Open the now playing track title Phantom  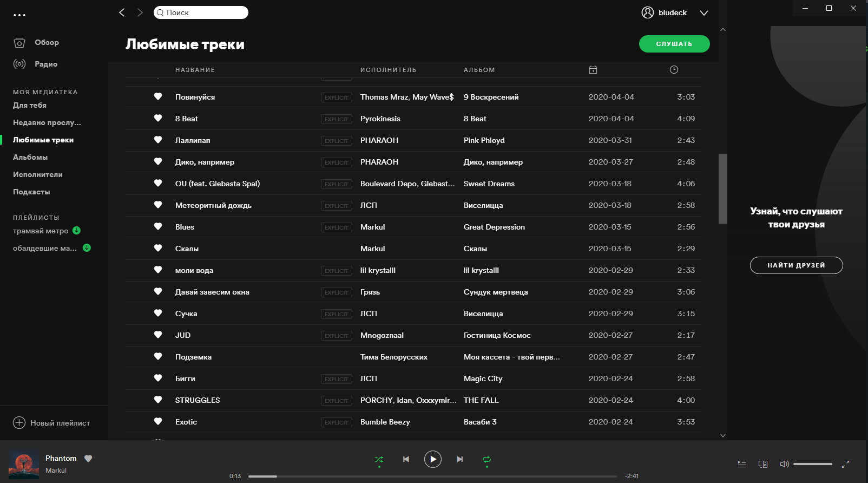point(61,458)
